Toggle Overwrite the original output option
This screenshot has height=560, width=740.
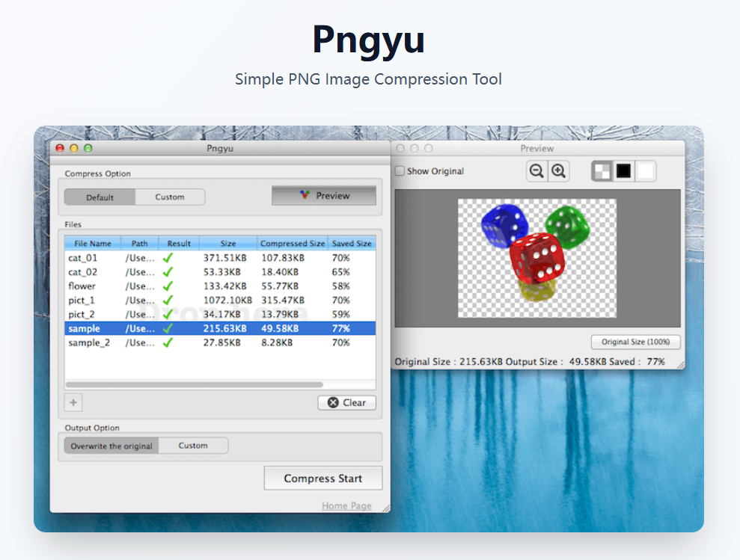pos(111,445)
